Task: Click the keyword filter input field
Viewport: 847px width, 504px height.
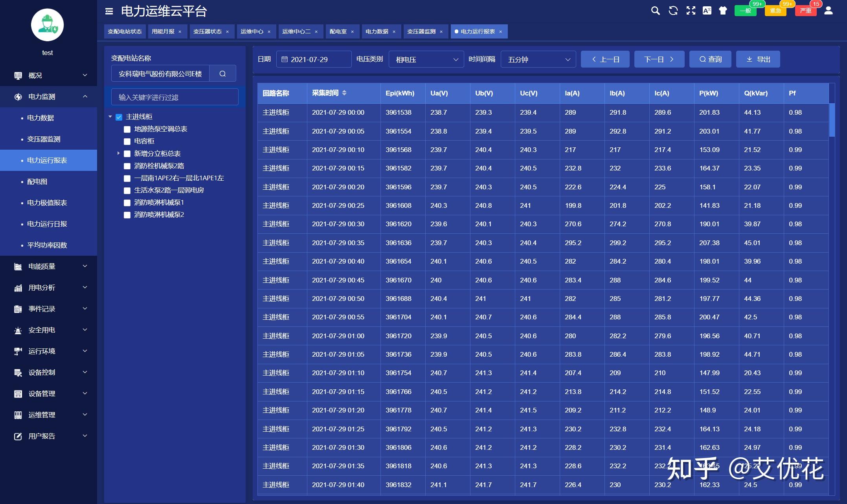Action: coord(175,97)
